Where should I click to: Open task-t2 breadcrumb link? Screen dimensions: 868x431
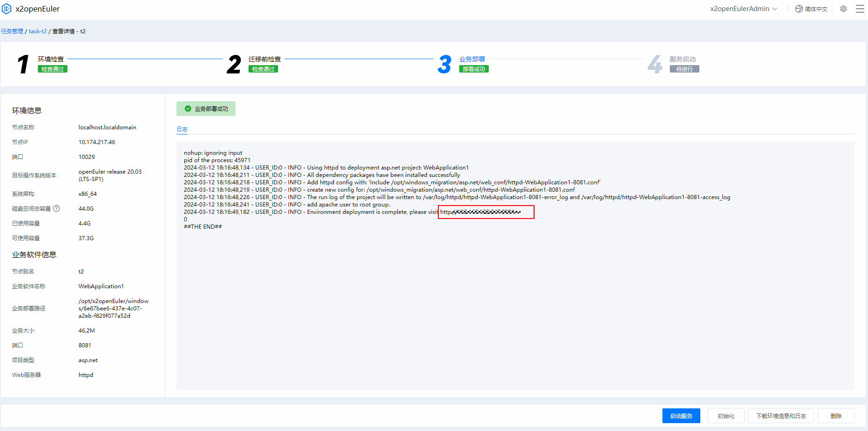(38, 31)
